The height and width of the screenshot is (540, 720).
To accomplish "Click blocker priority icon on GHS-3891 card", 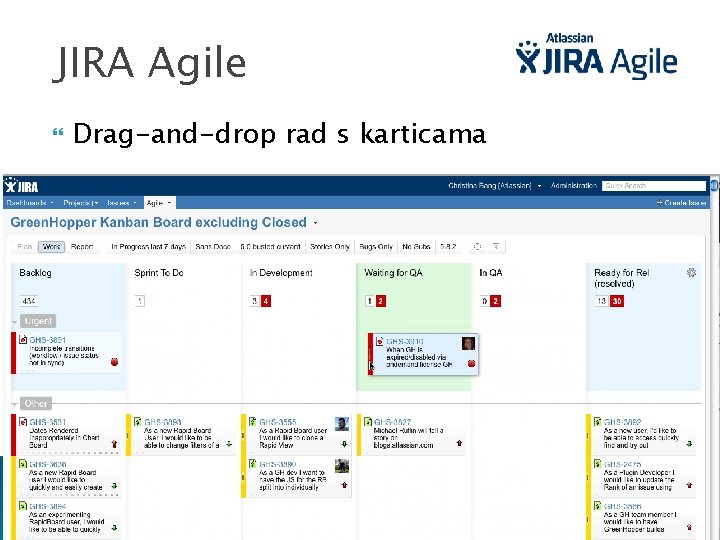I will click(114, 362).
